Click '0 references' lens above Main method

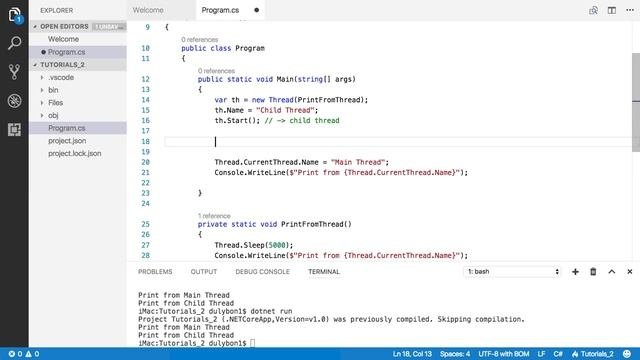point(216,71)
